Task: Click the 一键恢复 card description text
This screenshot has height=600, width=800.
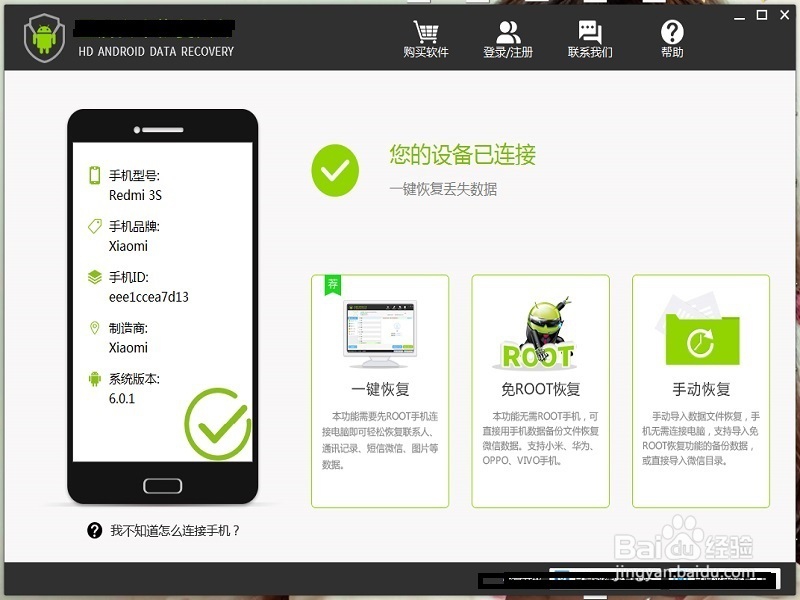Action: (380, 440)
